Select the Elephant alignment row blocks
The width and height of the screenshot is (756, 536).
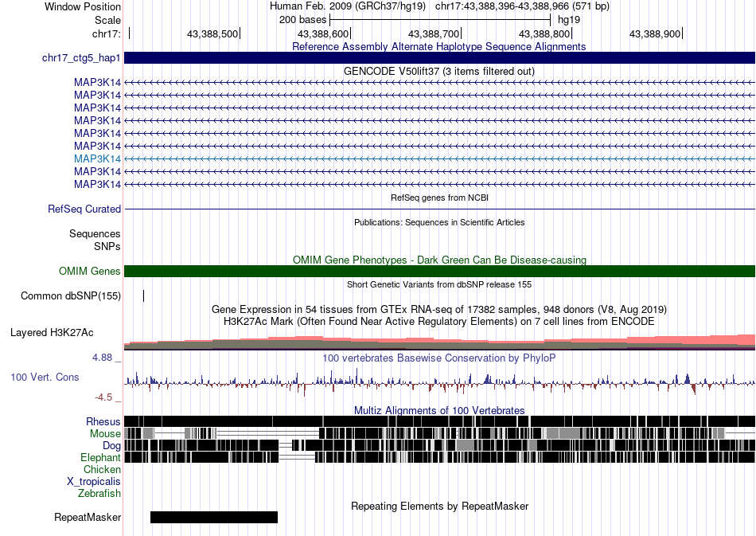(439, 457)
